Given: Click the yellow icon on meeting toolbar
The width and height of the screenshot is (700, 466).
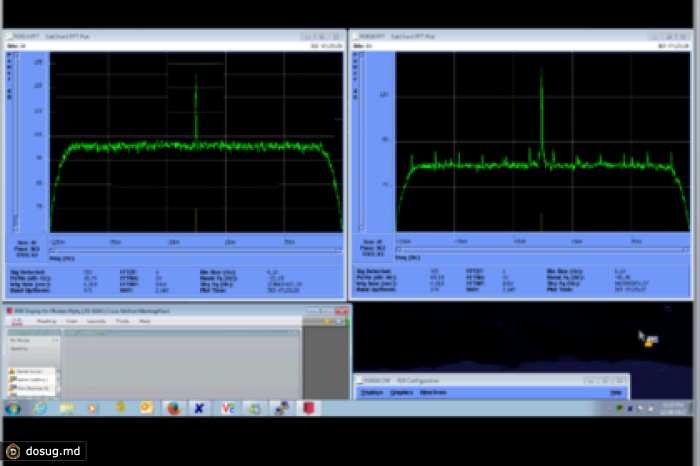Looking at the screenshot, I should (328, 321).
